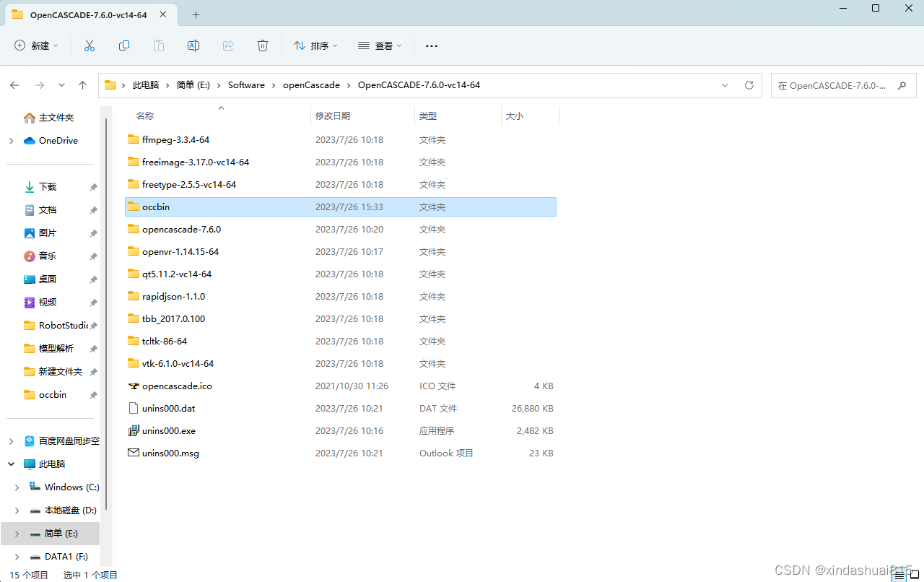Expand the Windows (C:) drive node
The width and height of the screenshot is (924, 582).
click(x=17, y=487)
